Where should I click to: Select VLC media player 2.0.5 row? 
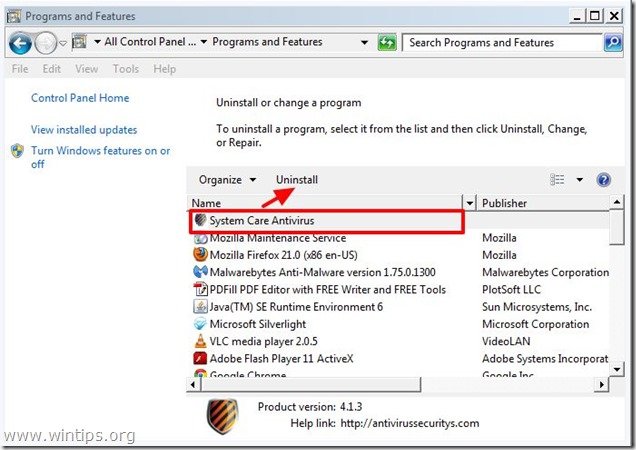pyautogui.click(x=400, y=341)
